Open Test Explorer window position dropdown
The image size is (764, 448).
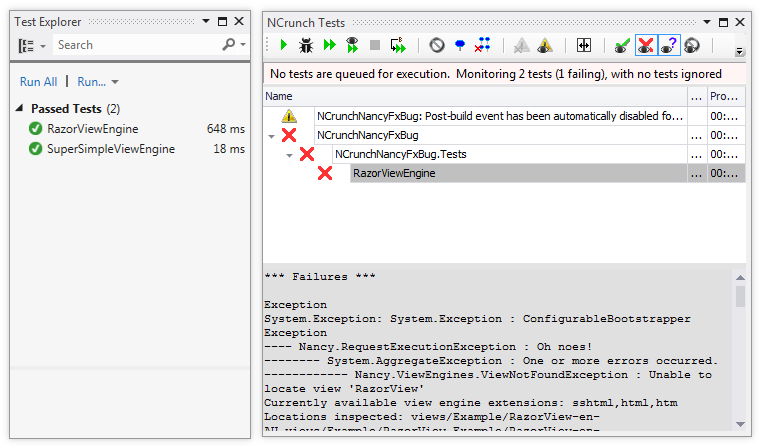click(206, 21)
